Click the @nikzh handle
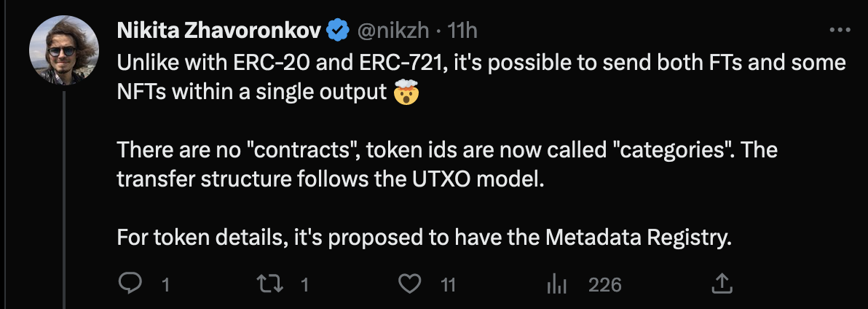The image size is (868, 309). [x=390, y=30]
